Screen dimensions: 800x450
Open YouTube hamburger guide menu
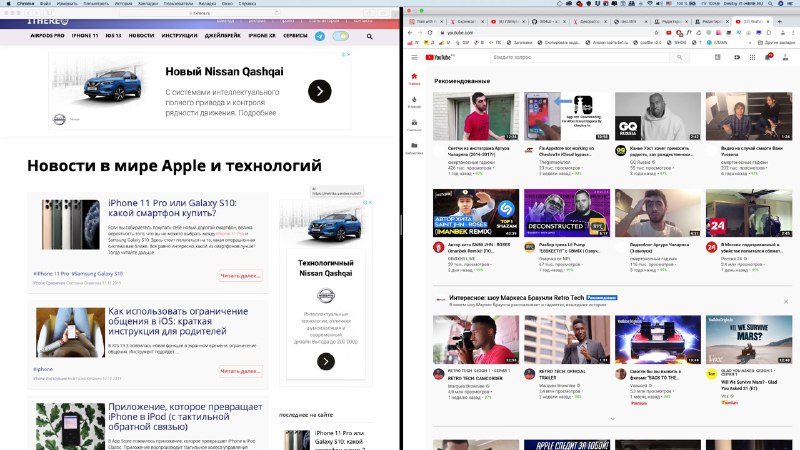coord(414,58)
